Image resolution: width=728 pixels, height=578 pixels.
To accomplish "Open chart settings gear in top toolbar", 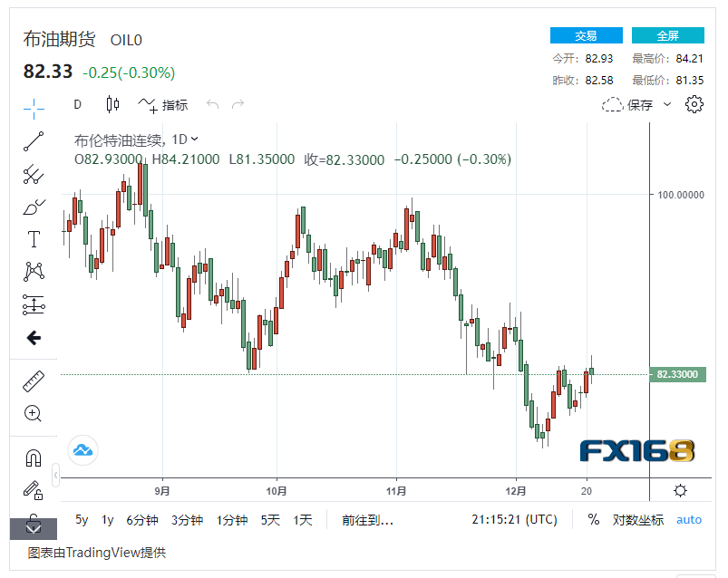I will coord(694,104).
